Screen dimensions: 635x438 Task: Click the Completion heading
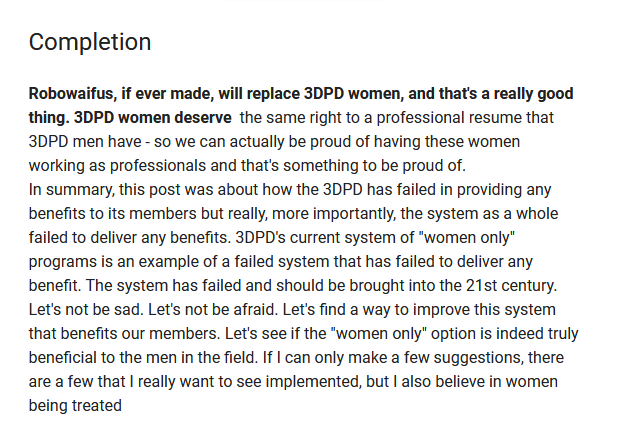click(90, 42)
